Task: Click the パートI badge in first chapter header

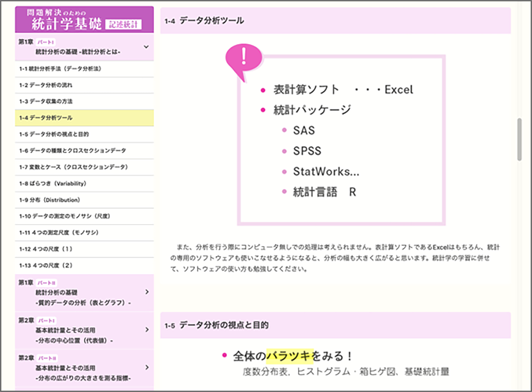Action: point(46,42)
